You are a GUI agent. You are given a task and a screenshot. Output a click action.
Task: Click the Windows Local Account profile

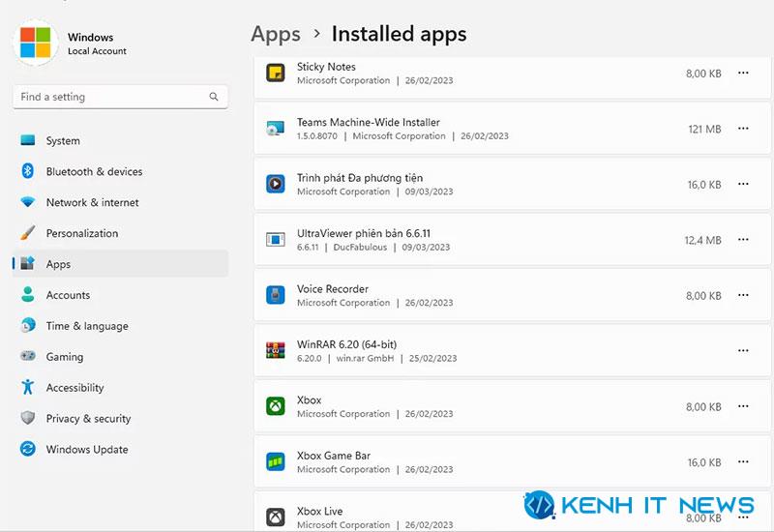70,44
